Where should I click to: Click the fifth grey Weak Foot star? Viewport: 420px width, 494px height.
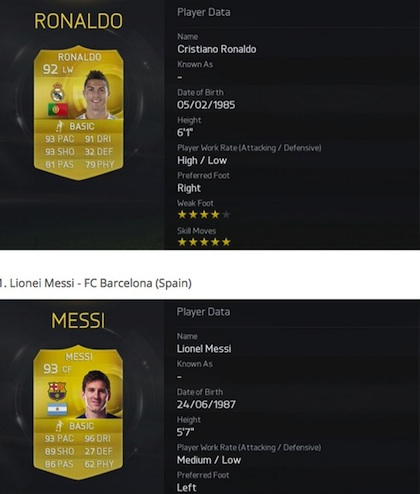click(226, 215)
